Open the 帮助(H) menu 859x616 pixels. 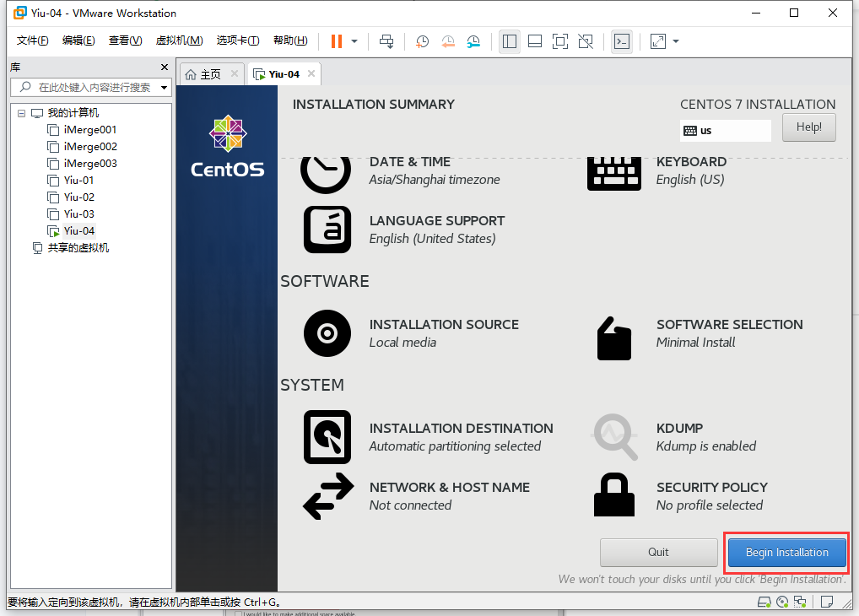pyautogui.click(x=290, y=41)
